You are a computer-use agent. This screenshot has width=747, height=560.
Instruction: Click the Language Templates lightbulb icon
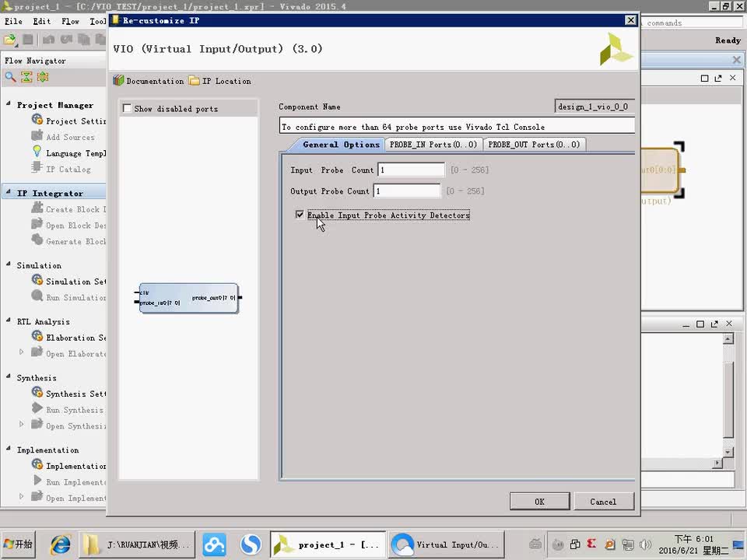(x=37, y=152)
